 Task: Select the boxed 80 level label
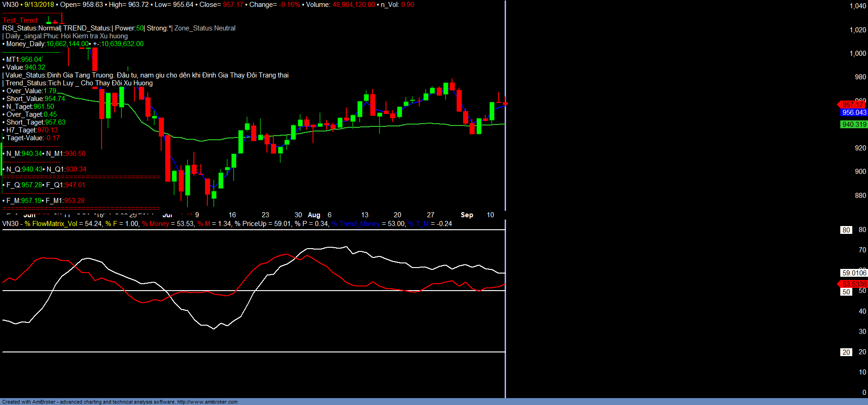846,230
